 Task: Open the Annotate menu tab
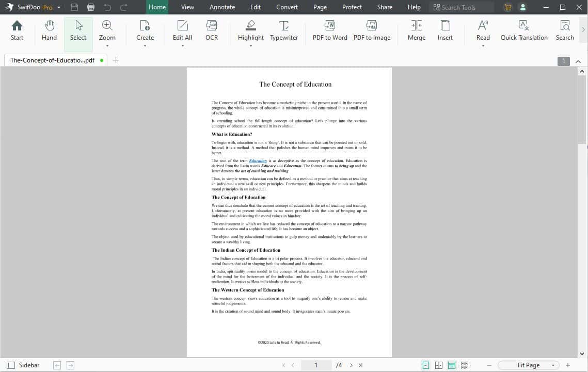click(222, 7)
